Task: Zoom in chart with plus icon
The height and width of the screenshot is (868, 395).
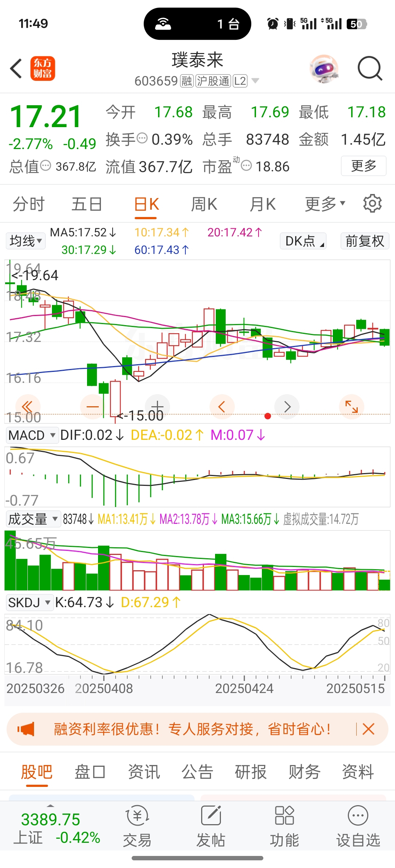Action: pos(157,407)
